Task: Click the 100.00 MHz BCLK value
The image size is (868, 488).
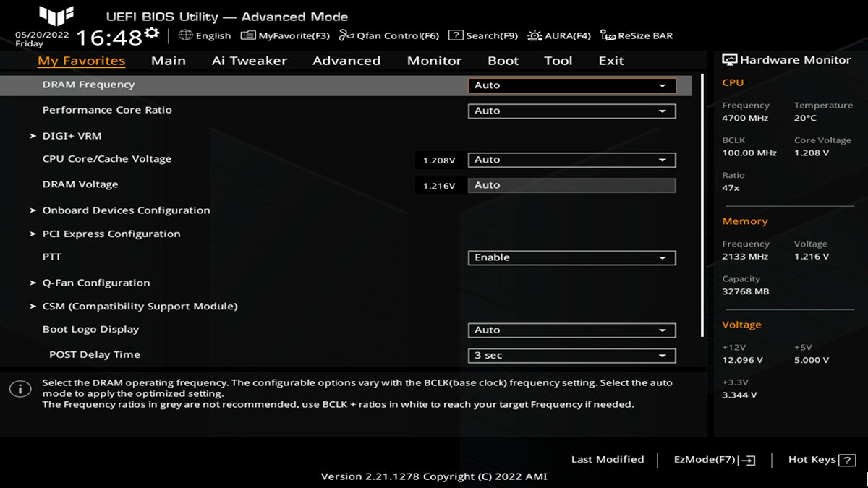Action: click(749, 153)
